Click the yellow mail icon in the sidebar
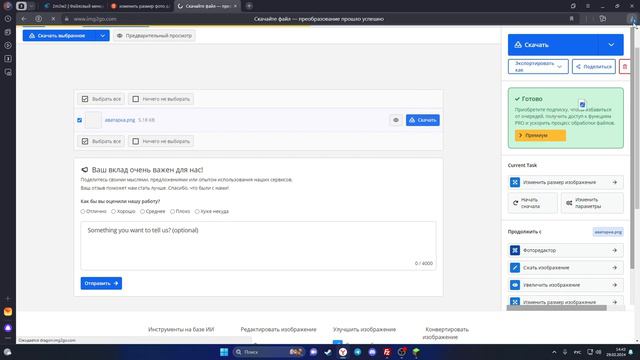 click(8, 312)
